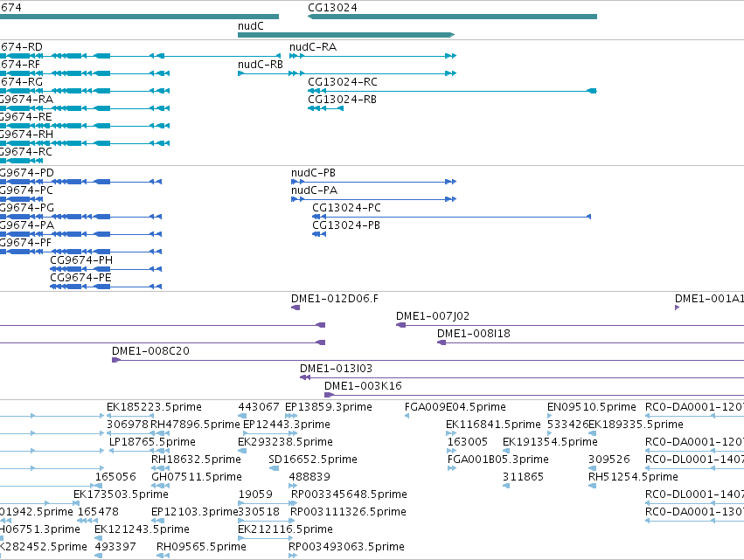
Task: Select the DME1-008I18 feature
Action: click(x=590, y=342)
